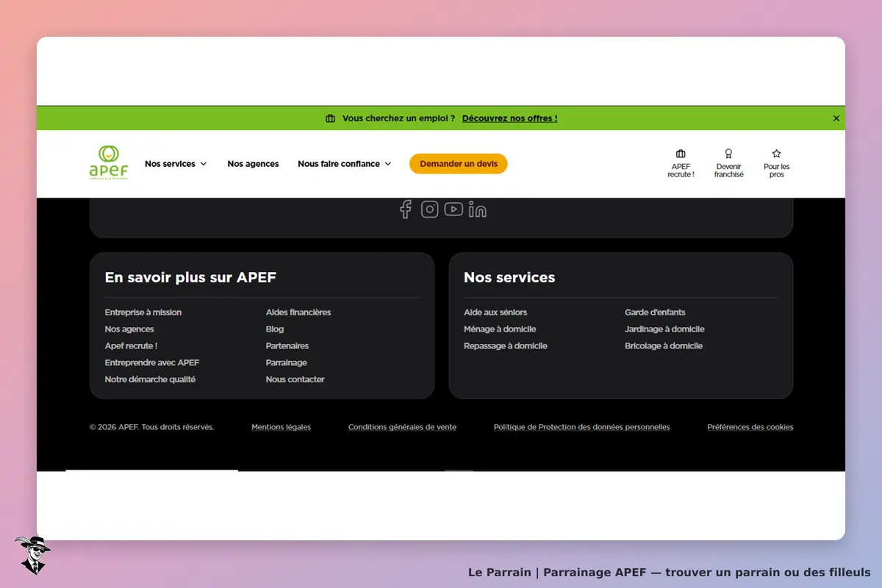Image resolution: width=882 pixels, height=588 pixels.
Task: Open Aides financières link
Action: [x=298, y=312]
